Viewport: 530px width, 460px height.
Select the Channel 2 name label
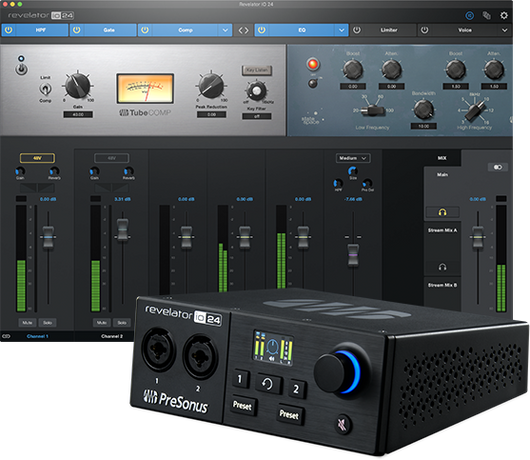coord(112,336)
